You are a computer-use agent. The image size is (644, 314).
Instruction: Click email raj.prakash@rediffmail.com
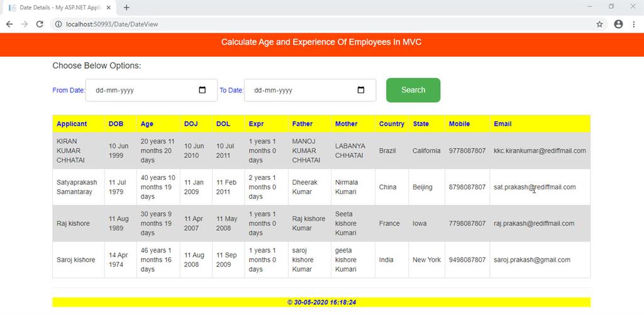534,223
